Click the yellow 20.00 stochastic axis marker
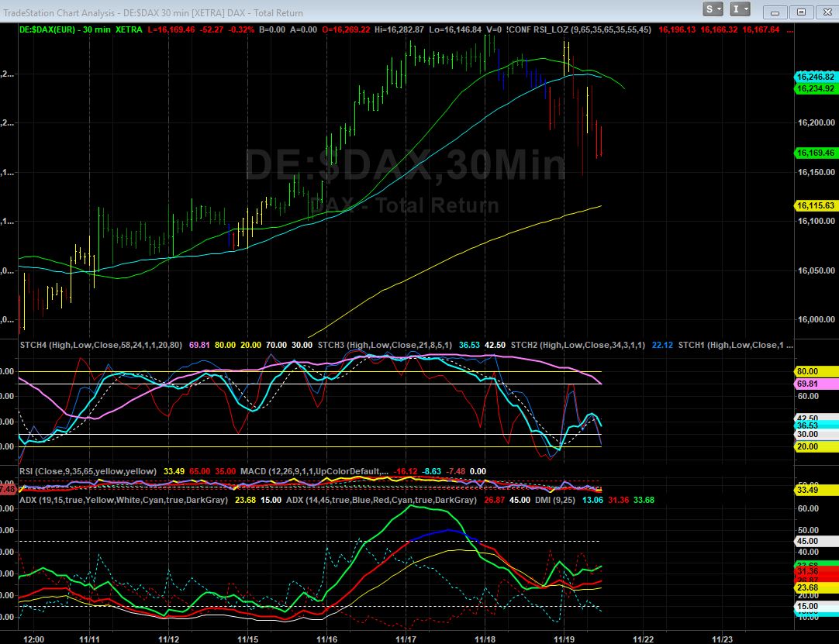Screen dimensions: 839x644 [816, 446]
